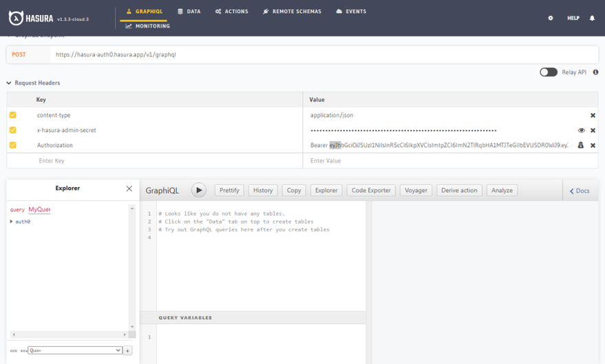Viewport: 605px width, 364px height.
Task: Open the Events tab
Action: click(351, 12)
